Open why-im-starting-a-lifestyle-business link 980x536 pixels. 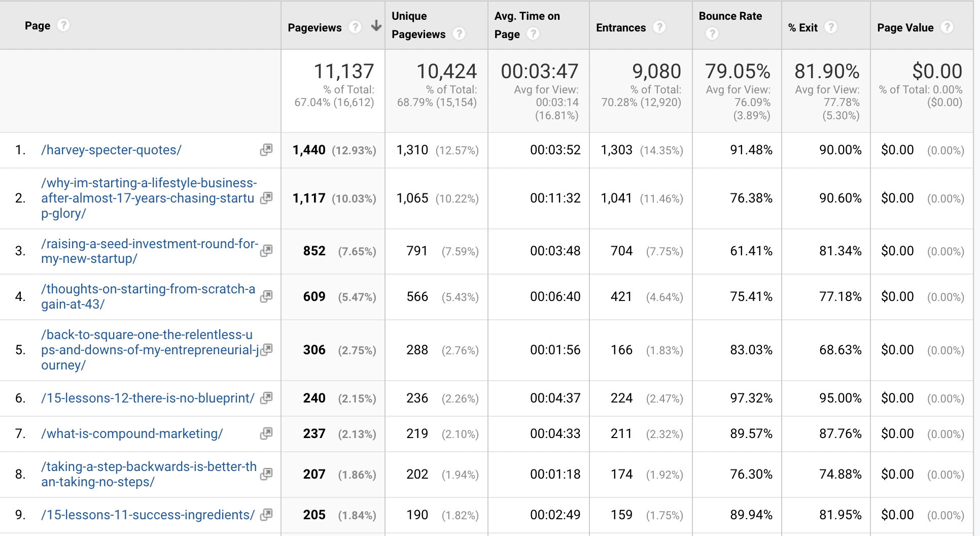(x=149, y=198)
